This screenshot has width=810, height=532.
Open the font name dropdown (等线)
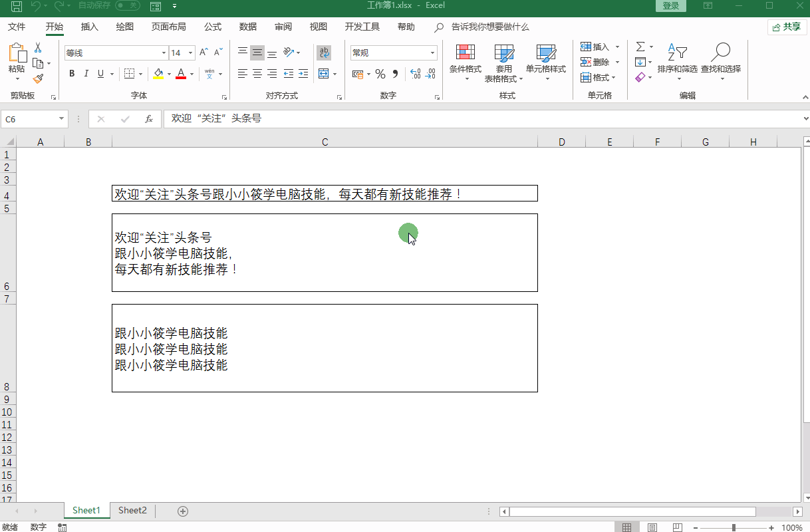164,53
